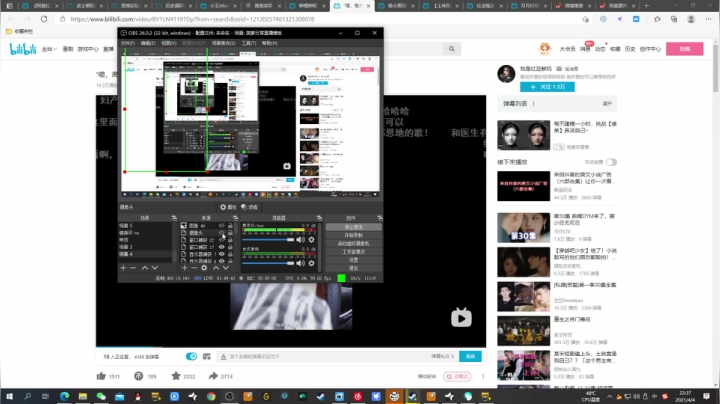Move selected OBS source down
720x404 pixels.
coord(226,268)
